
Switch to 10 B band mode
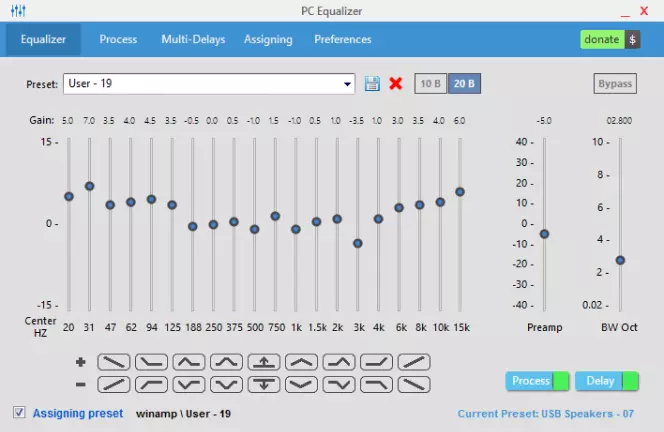pyautogui.click(x=430, y=83)
